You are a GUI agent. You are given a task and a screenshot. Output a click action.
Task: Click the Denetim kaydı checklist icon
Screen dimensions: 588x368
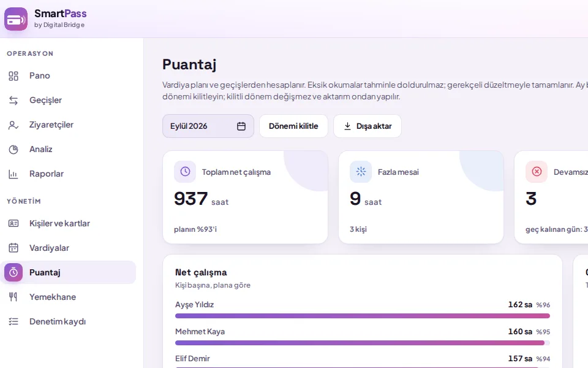13,321
